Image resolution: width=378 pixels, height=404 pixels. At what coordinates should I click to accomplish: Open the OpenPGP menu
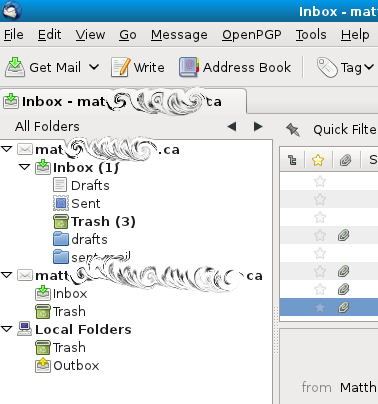point(252,35)
